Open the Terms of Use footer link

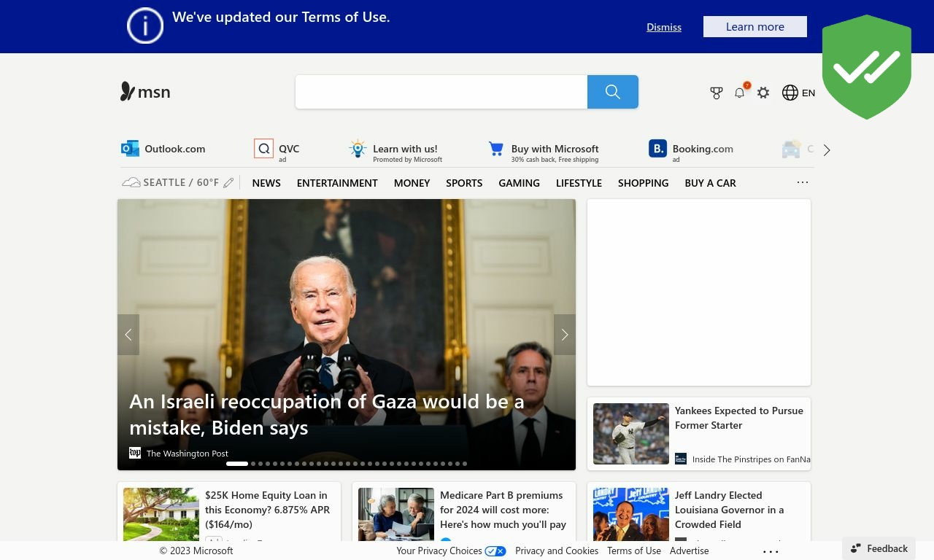click(634, 551)
